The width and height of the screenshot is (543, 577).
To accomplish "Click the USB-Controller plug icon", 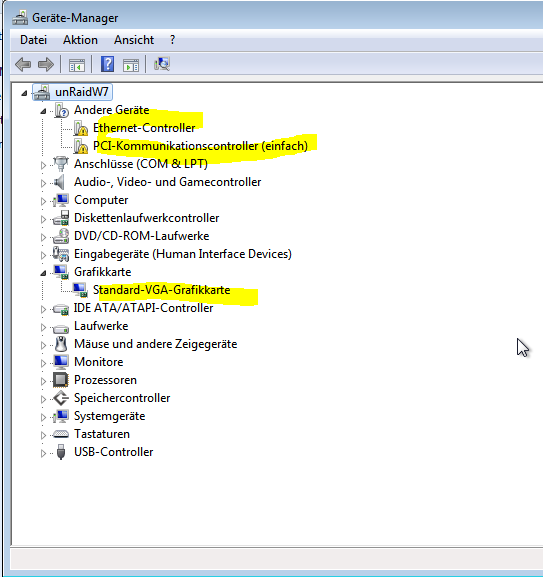I will (x=61, y=452).
